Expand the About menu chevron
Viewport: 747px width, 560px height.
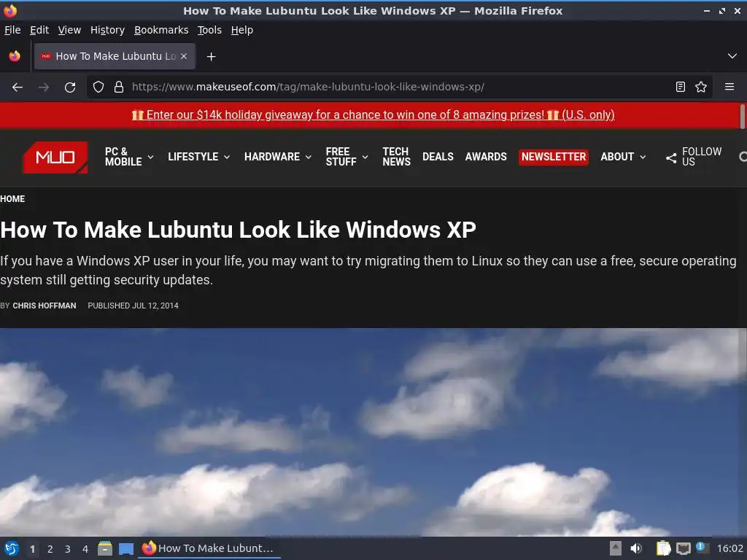[643, 157]
